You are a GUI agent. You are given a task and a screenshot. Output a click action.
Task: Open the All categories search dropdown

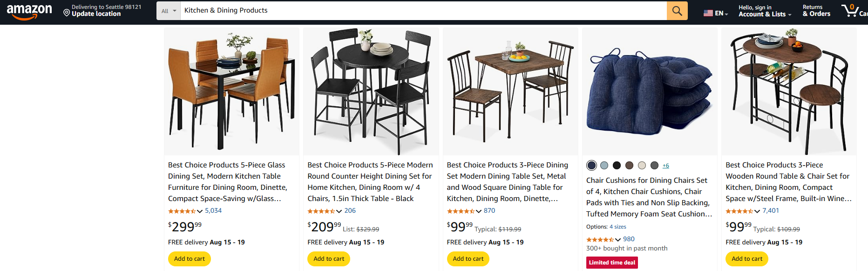(x=168, y=10)
